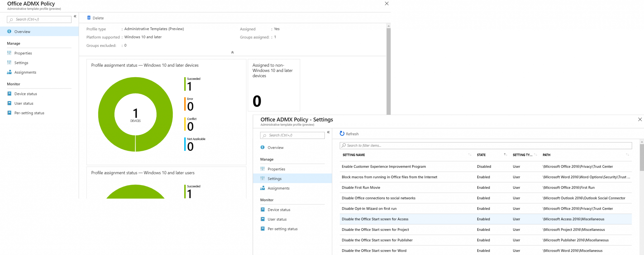Collapse the profile essentials section with up chevrons
644x255 pixels.
[x=232, y=52]
